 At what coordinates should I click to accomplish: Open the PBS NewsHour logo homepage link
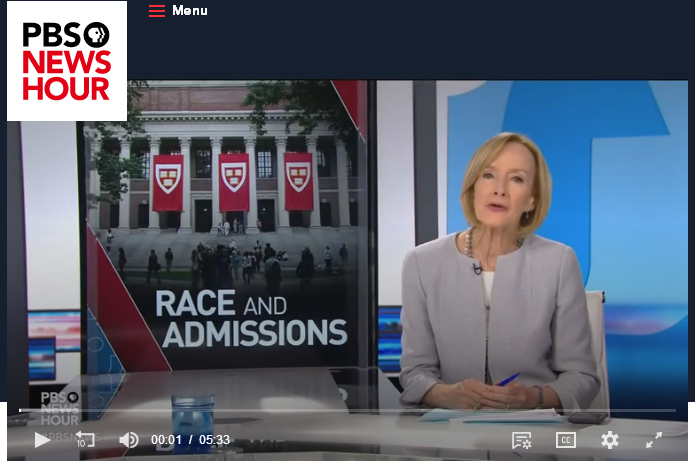(x=67, y=61)
